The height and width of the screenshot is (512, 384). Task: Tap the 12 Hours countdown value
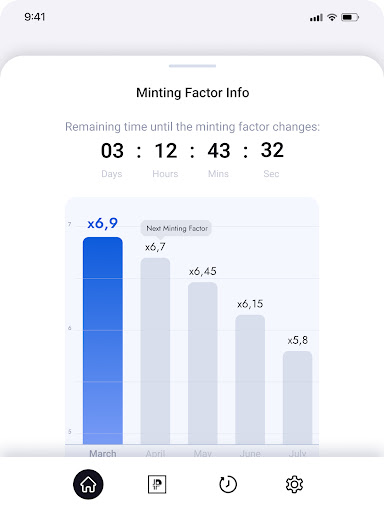click(166, 150)
